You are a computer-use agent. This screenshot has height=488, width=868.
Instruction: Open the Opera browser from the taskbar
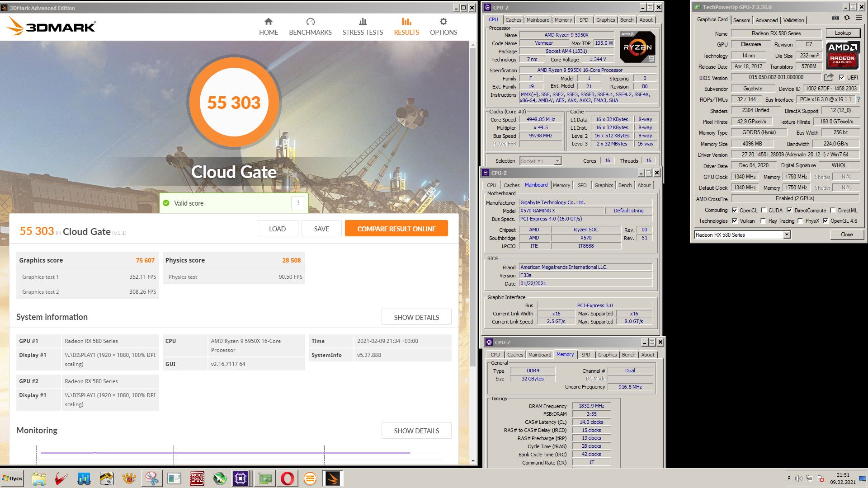(x=288, y=479)
